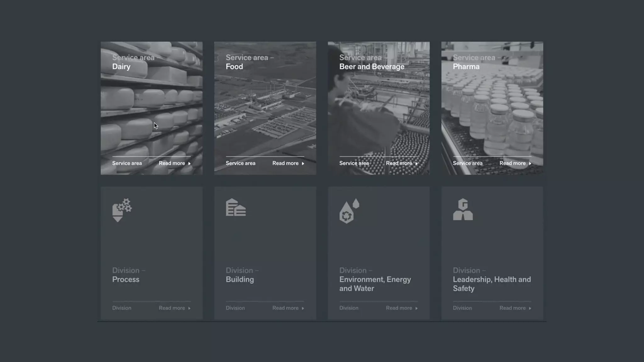The width and height of the screenshot is (644, 362).
Task: Click the Process division gears icon
Action: tap(122, 210)
